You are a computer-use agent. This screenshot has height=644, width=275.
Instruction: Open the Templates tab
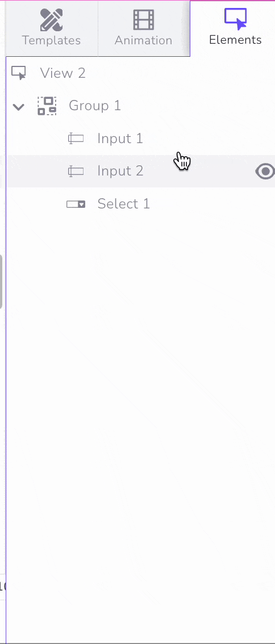pos(52,28)
